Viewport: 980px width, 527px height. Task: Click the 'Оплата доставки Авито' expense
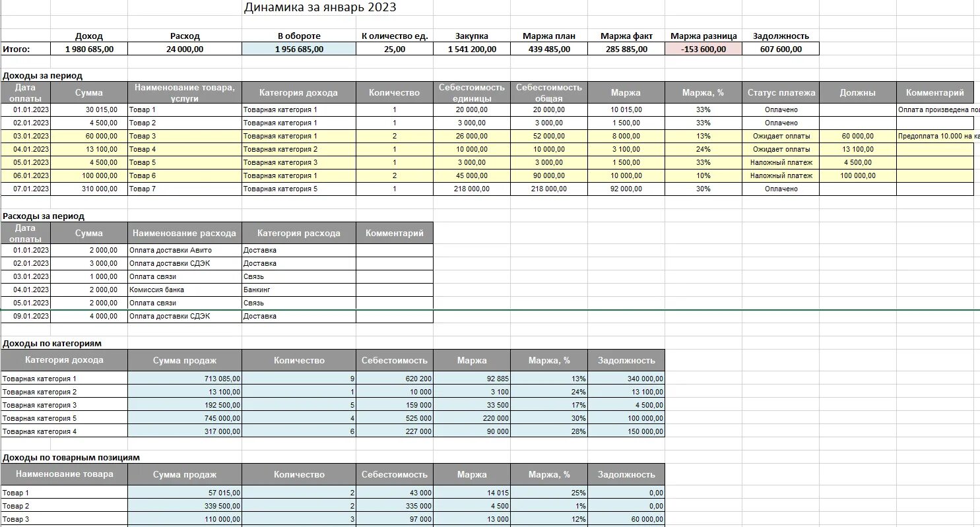click(x=185, y=250)
